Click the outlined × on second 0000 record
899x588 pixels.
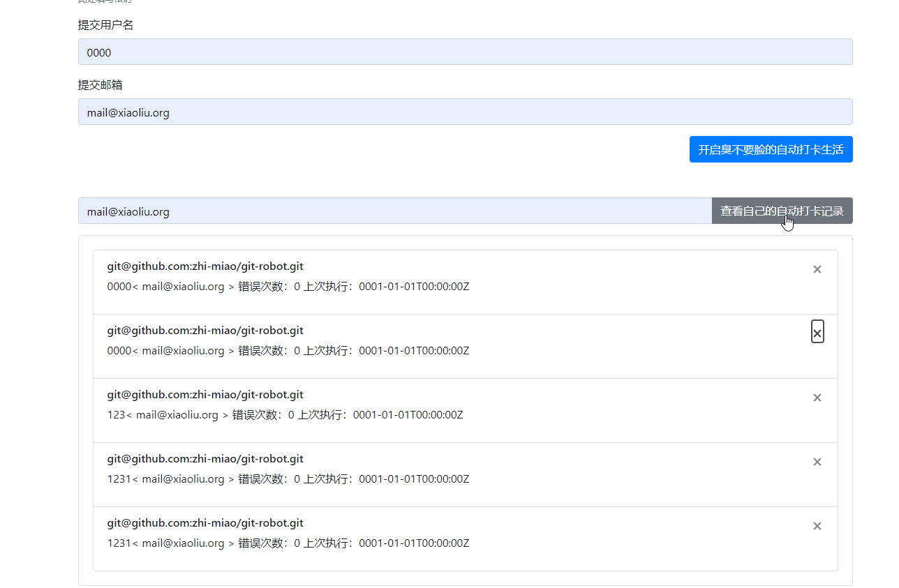[817, 332]
